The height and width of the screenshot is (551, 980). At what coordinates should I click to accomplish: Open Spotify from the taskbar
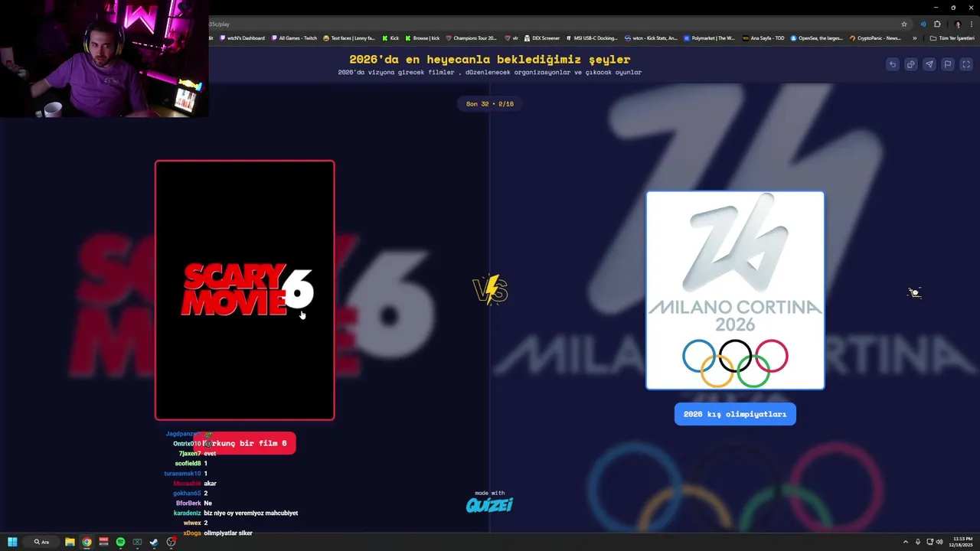[x=120, y=542]
